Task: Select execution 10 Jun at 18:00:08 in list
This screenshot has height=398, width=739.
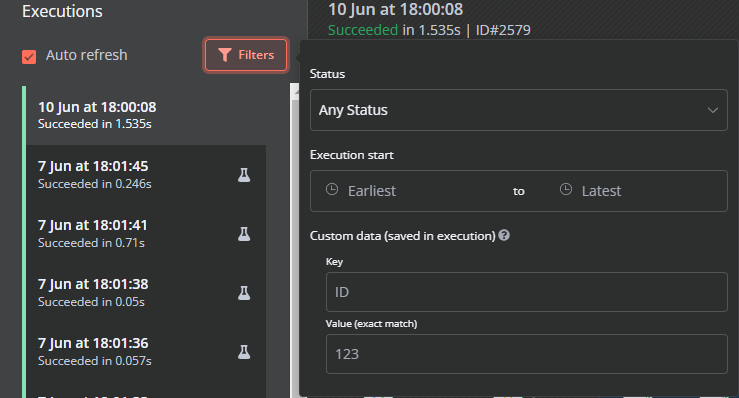Action: click(x=145, y=115)
